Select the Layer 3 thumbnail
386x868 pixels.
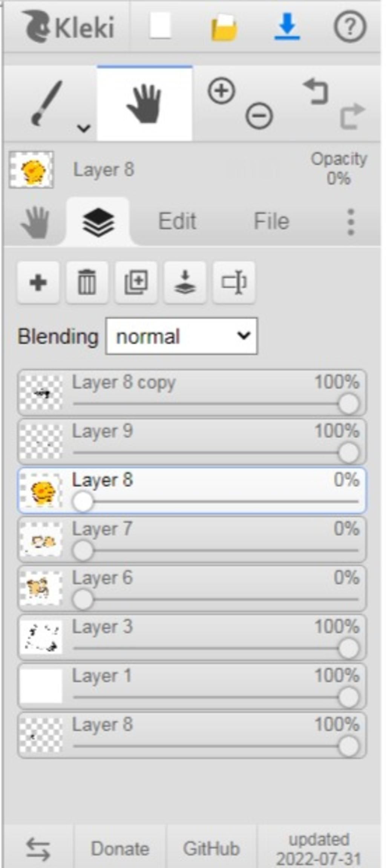41,637
